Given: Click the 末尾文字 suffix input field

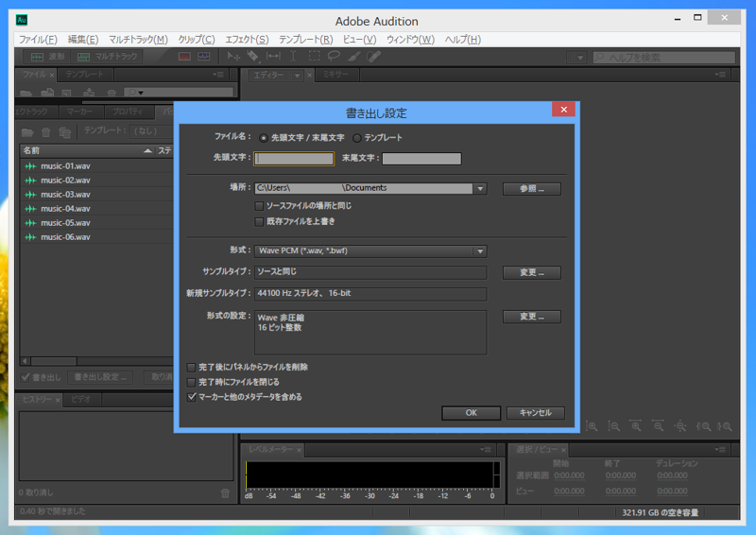Looking at the screenshot, I should 421,159.
